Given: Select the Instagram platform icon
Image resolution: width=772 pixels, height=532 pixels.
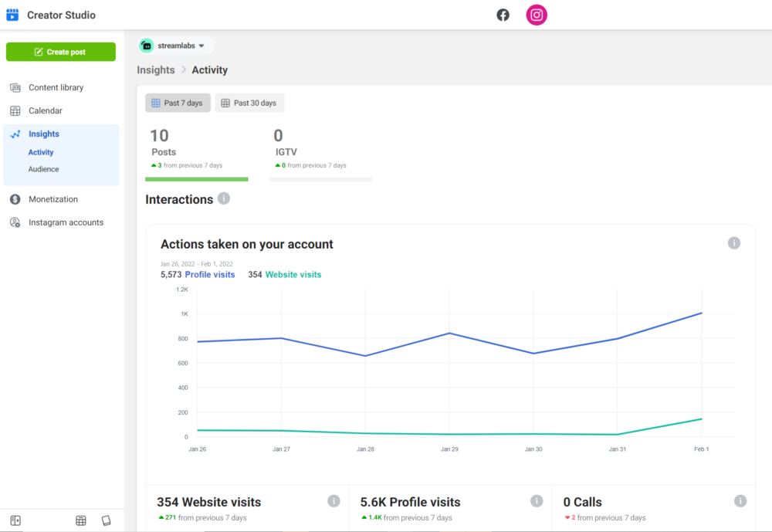Looking at the screenshot, I should (x=537, y=15).
